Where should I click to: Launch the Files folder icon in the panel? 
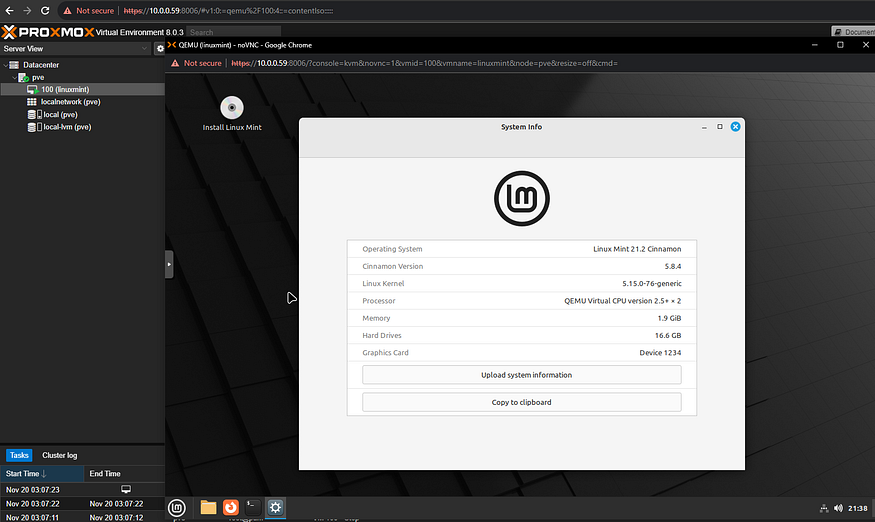(x=208, y=507)
